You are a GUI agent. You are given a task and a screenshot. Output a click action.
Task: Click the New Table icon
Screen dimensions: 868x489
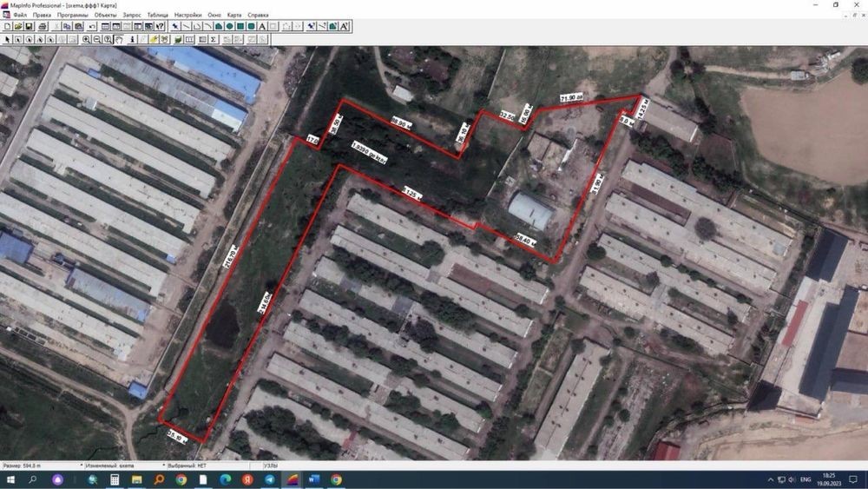click(7, 27)
